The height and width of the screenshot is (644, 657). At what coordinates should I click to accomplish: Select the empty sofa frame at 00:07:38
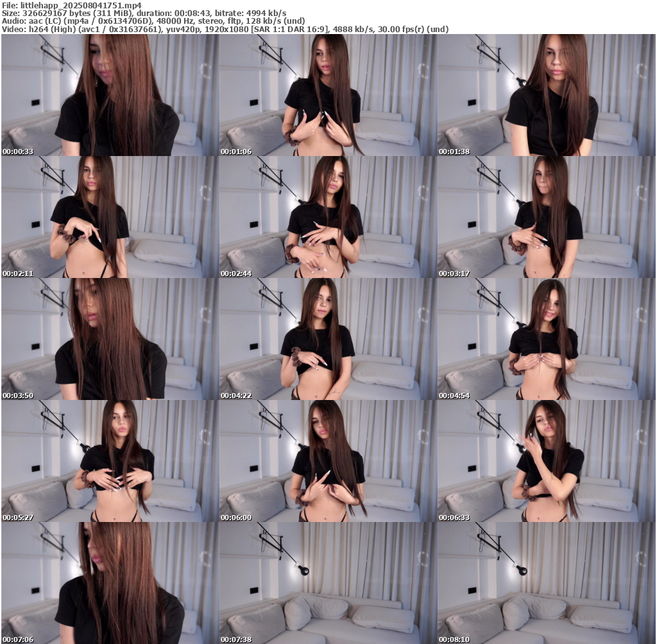[328, 583]
